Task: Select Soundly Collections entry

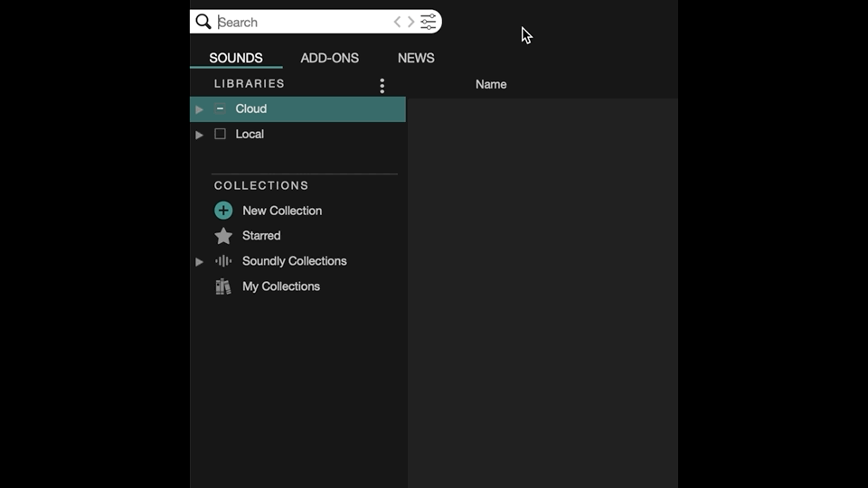Action: [295, 261]
